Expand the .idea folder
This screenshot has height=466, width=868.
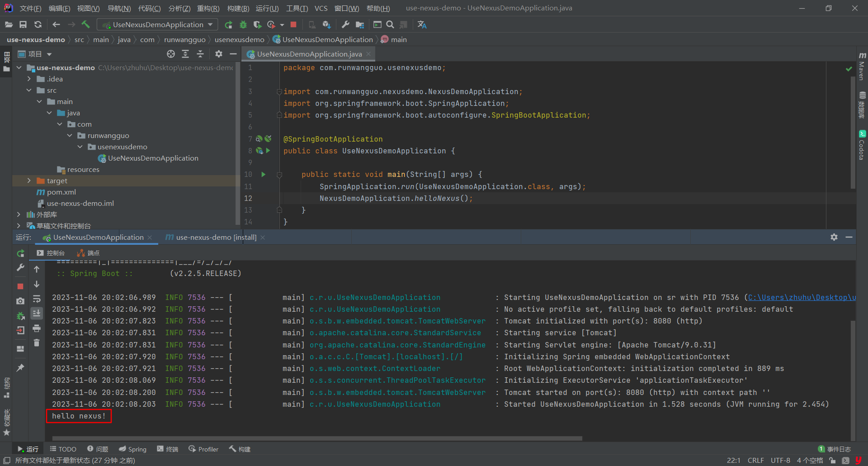[x=29, y=79]
